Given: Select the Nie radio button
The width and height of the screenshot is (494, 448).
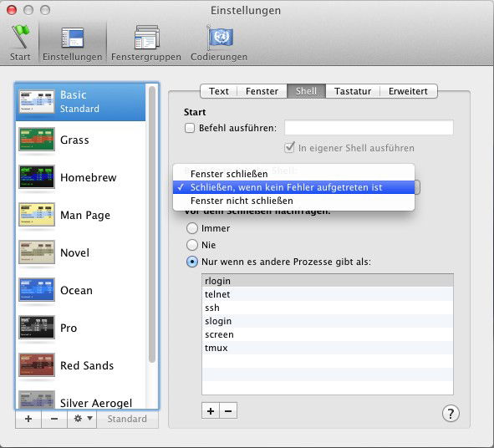Looking at the screenshot, I should click(x=192, y=245).
